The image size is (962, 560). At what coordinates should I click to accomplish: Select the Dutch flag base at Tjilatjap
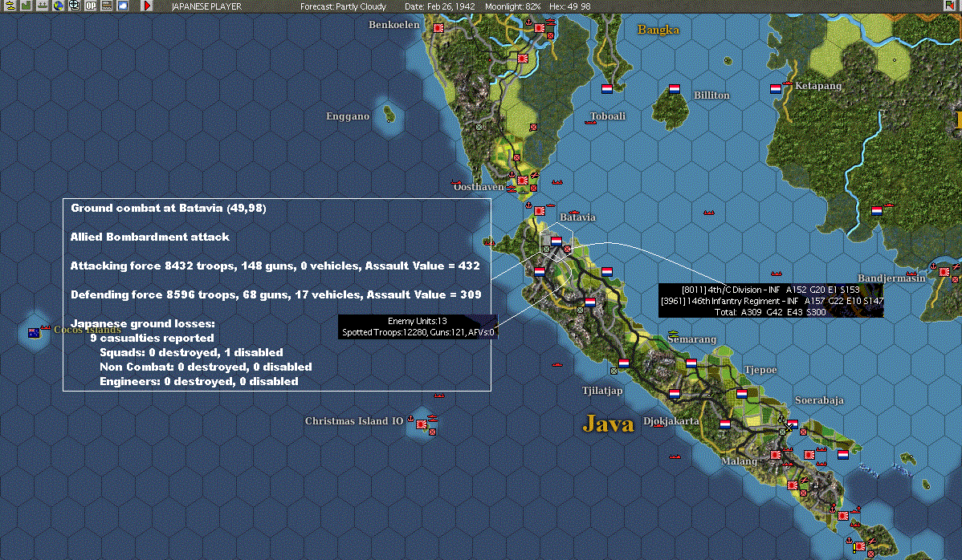(x=624, y=363)
